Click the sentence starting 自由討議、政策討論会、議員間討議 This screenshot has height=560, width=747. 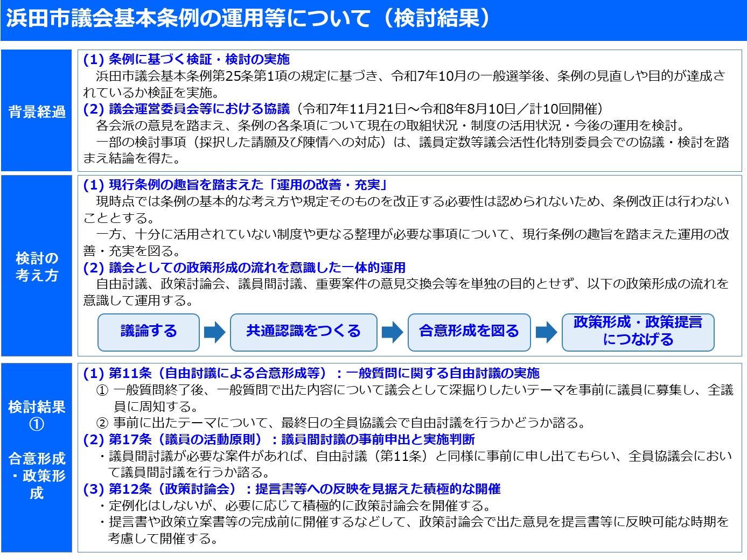[x=406, y=292]
